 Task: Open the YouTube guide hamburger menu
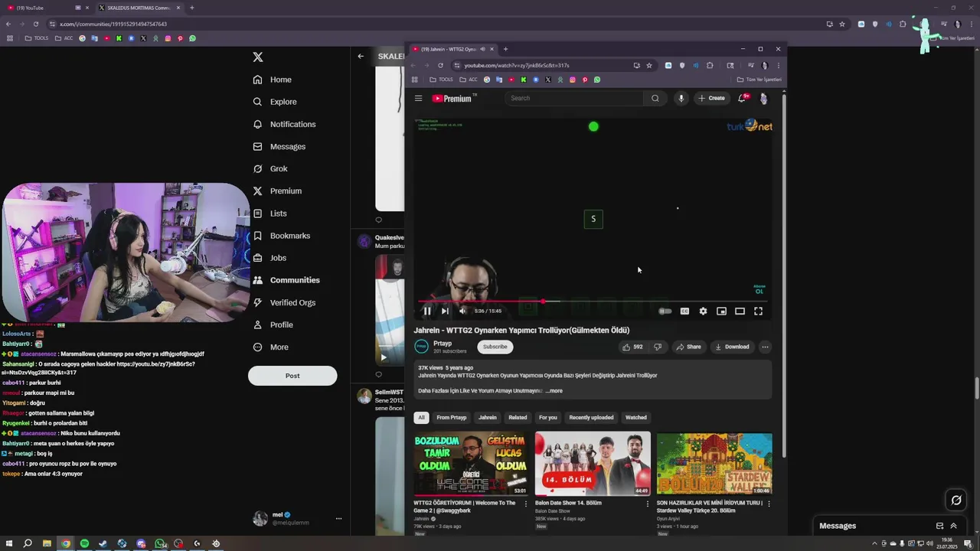[418, 98]
